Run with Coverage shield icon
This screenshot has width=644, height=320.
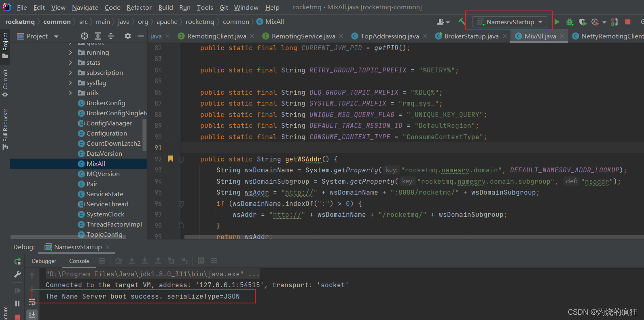[583, 22]
